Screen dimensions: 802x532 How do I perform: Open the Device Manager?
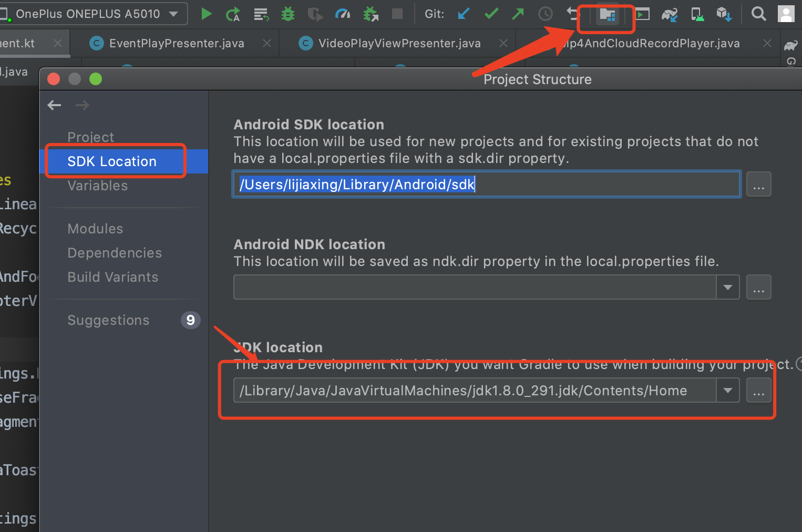coord(697,14)
